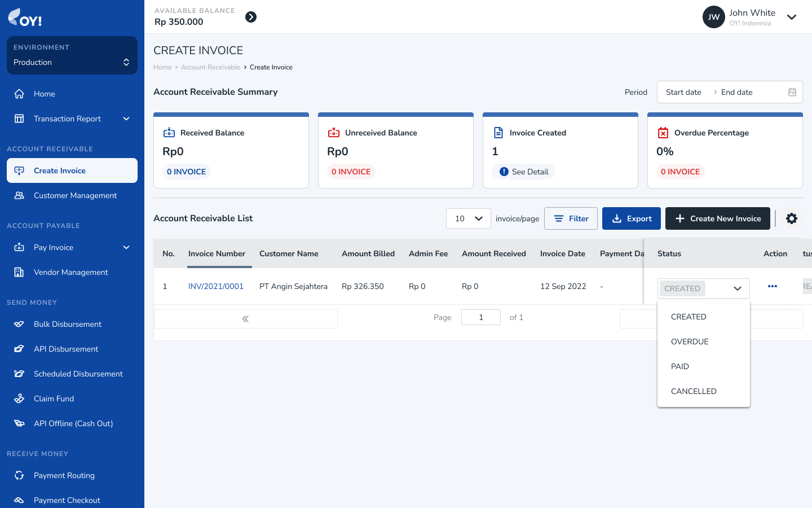Click the Home breadcrumb link
This screenshot has height=508, width=812.
point(162,67)
